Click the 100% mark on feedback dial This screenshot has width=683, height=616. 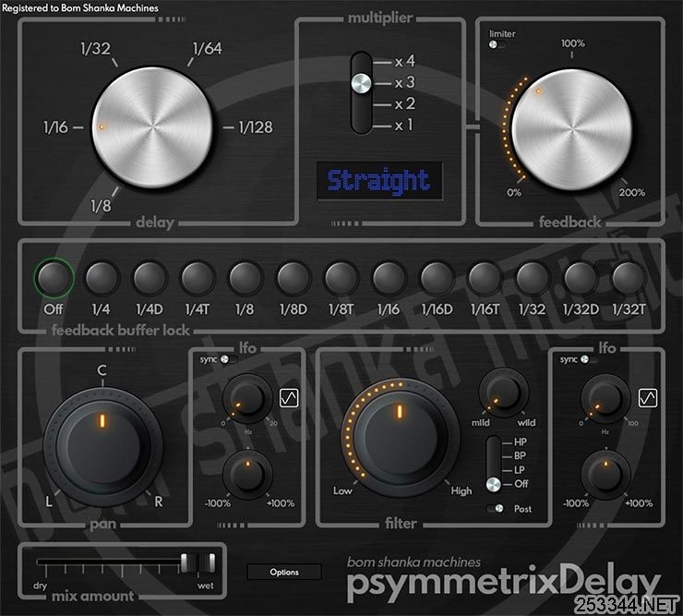tap(572, 43)
